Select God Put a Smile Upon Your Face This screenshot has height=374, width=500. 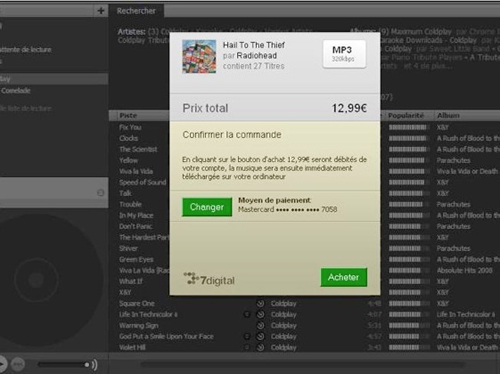(x=166, y=336)
